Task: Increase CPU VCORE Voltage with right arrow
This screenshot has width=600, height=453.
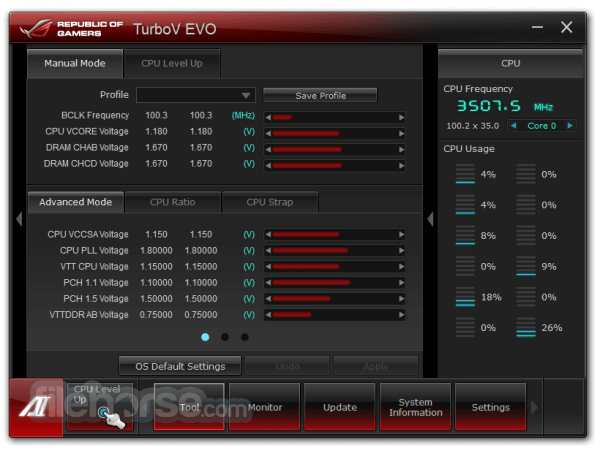Action: 401,134
